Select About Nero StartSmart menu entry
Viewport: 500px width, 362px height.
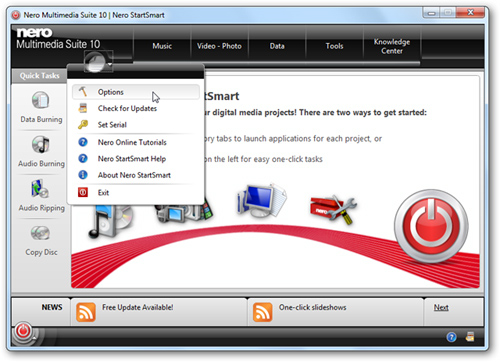pos(136,175)
